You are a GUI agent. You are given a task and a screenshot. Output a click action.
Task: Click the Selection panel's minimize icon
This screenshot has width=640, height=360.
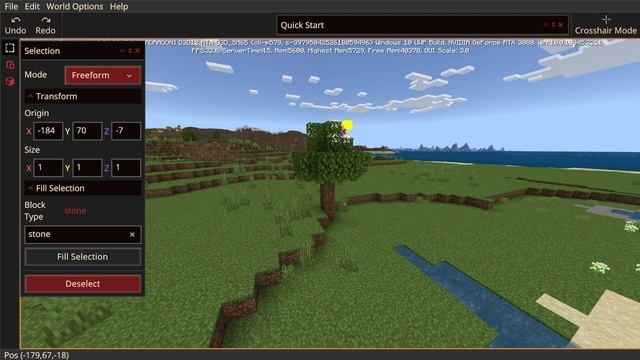(x=122, y=51)
